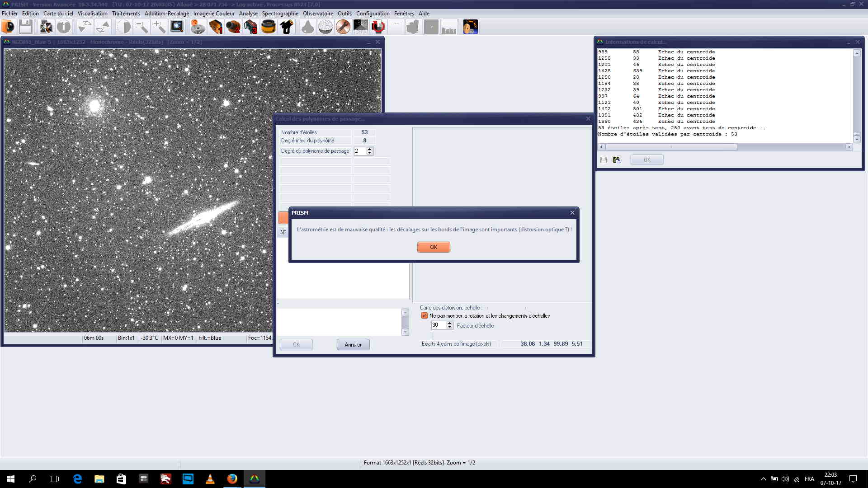Click the Annuler button
The image size is (868, 488).
click(x=353, y=344)
